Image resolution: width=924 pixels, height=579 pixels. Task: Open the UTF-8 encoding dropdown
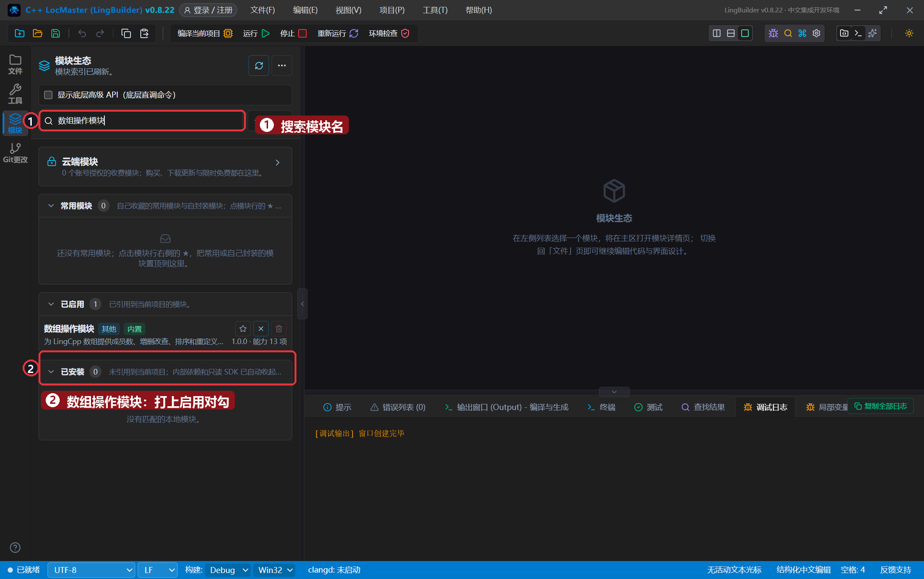pos(91,570)
